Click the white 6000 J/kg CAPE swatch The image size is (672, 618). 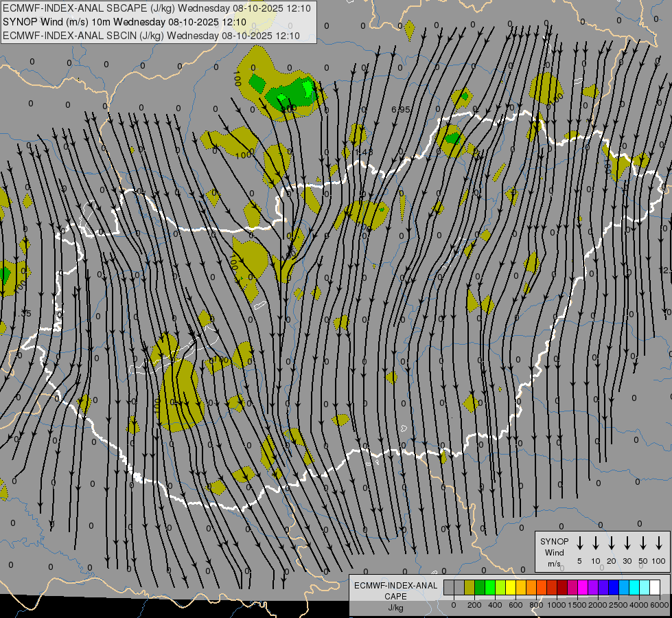(x=655, y=588)
